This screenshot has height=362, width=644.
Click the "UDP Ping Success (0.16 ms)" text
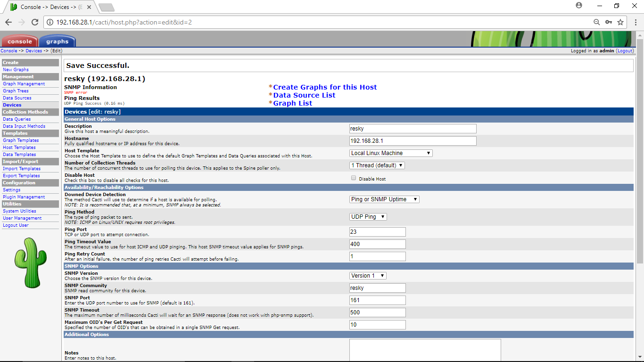click(94, 103)
